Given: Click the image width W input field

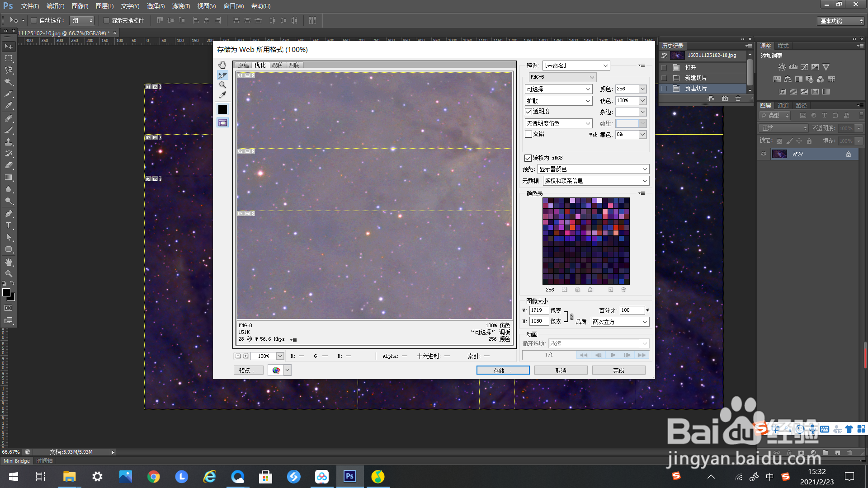Looking at the screenshot, I should click(539, 310).
